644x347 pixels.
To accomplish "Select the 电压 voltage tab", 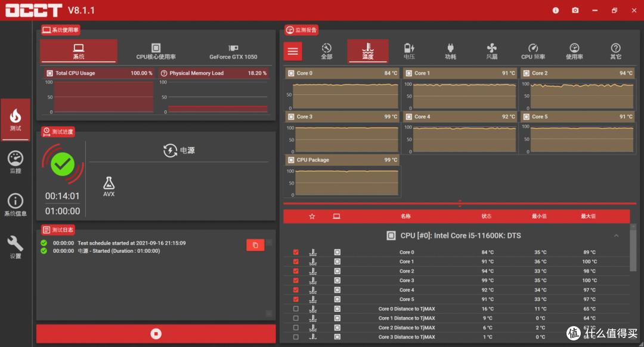I will pos(409,51).
